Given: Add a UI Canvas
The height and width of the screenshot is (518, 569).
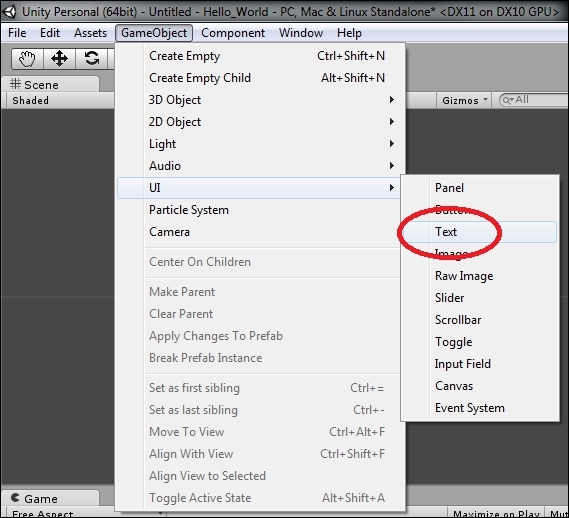Looking at the screenshot, I should coord(480,386).
